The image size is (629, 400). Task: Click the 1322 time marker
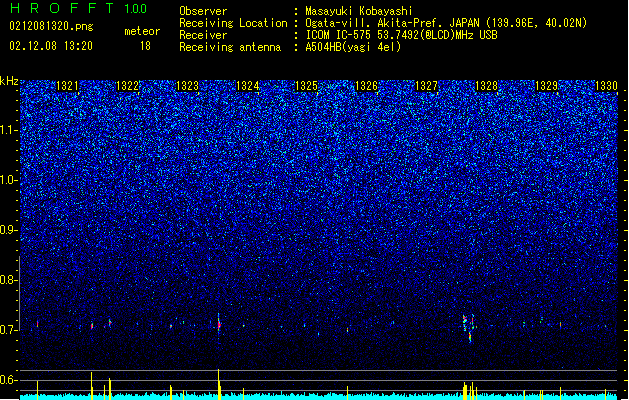click(x=127, y=86)
